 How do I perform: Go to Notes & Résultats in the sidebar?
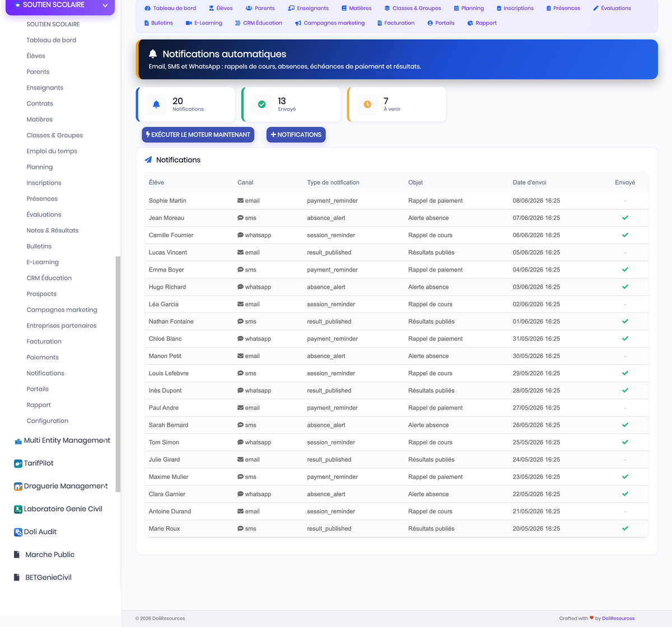[52, 231]
